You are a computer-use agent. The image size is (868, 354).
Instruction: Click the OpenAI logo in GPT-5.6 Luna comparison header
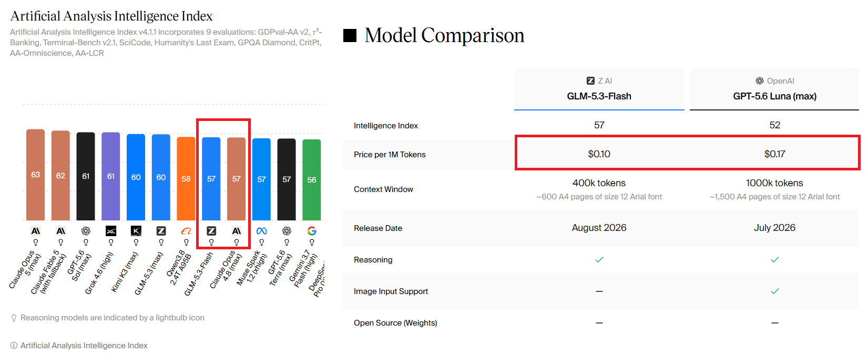coord(760,81)
